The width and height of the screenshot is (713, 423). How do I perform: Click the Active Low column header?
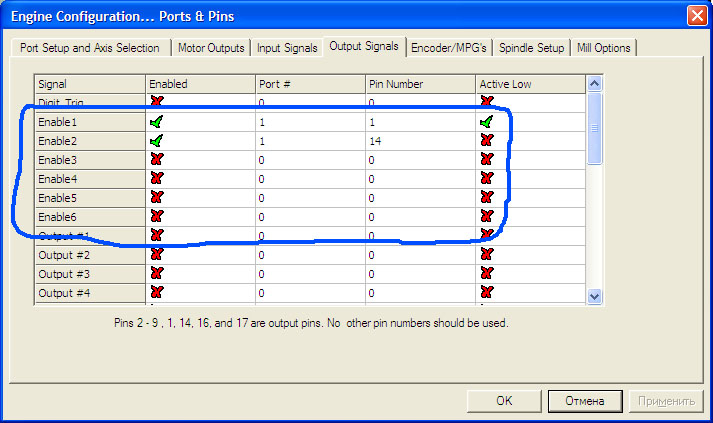point(531,84)
